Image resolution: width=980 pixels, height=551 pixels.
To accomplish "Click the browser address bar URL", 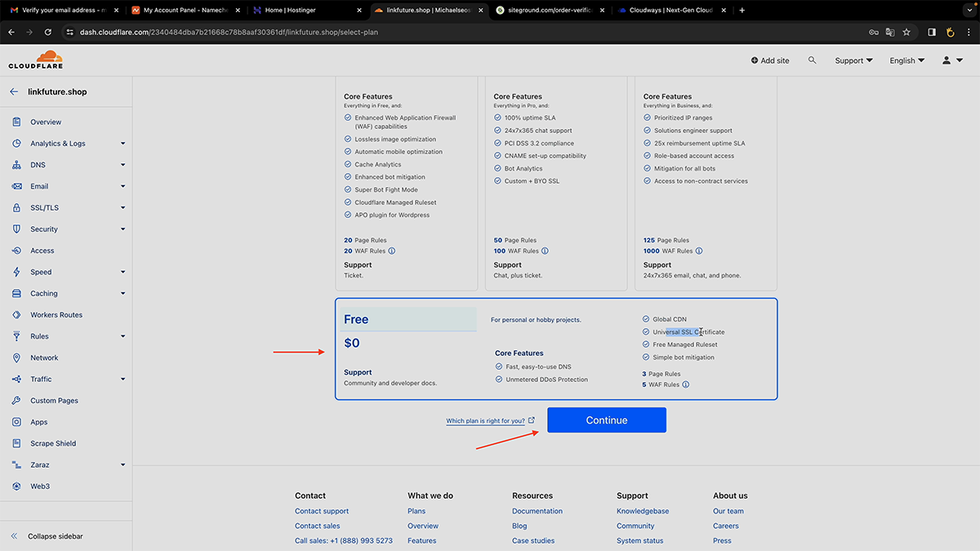I will tap(229, 32).
